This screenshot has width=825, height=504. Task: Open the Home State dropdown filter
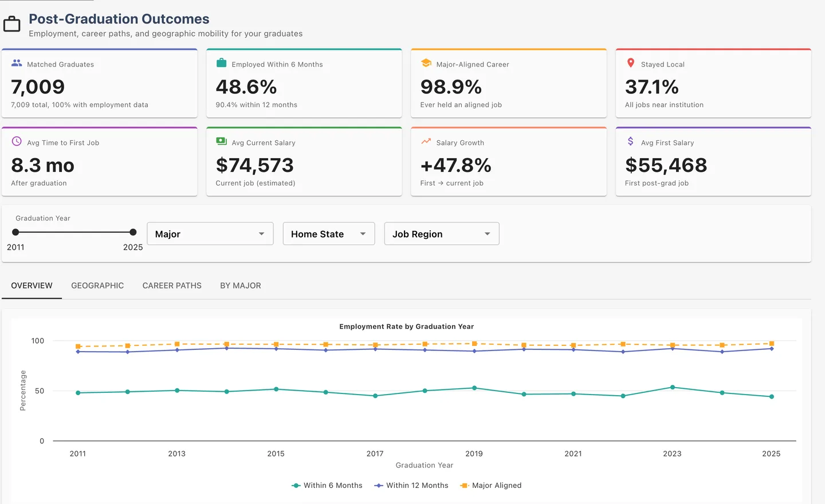(329, 234)
